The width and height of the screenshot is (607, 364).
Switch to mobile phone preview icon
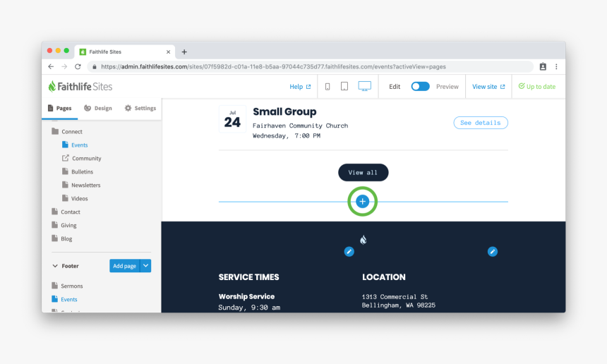[327, 87]
